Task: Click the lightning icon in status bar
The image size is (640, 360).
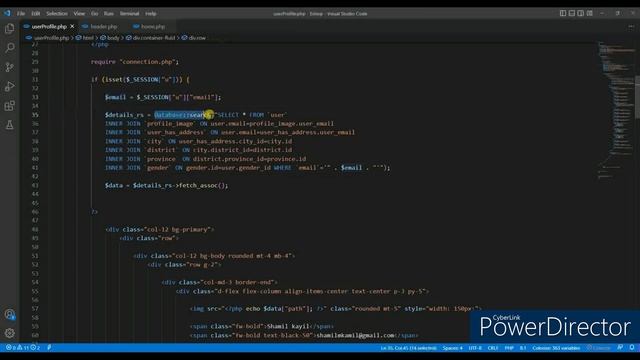Action: (x=49, y=348)
